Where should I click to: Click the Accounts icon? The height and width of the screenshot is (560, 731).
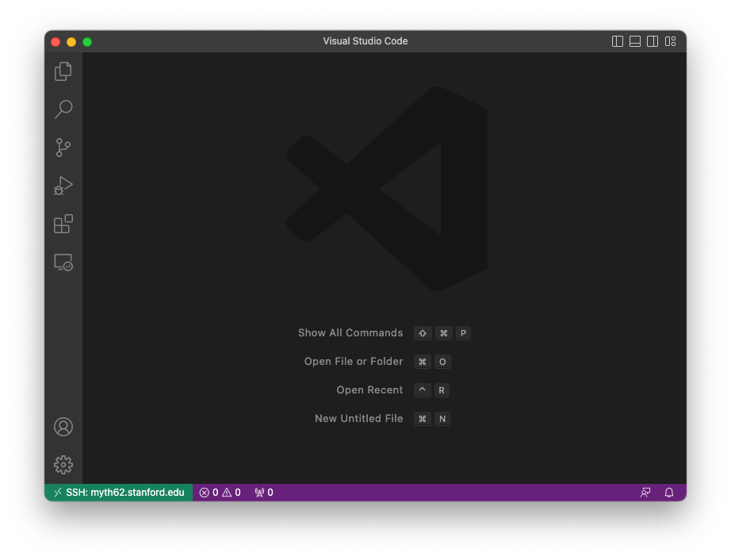[63, 427]
